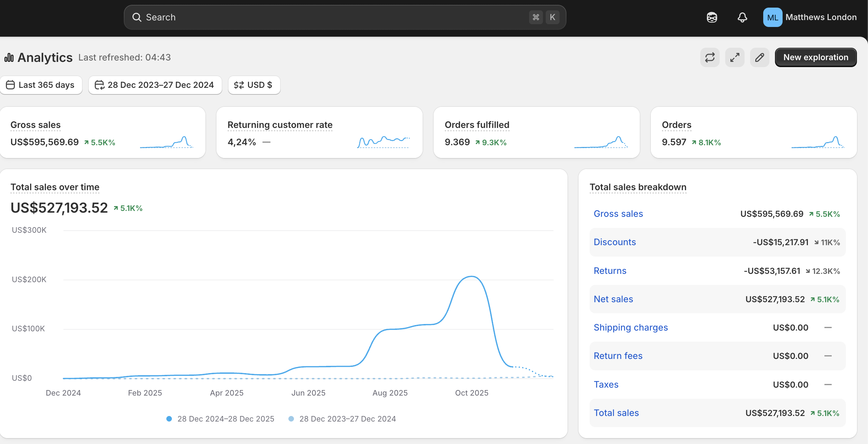868x444 pixels.
Task: Open the Last 365 days date picker
Action: (x=41, y=85)
